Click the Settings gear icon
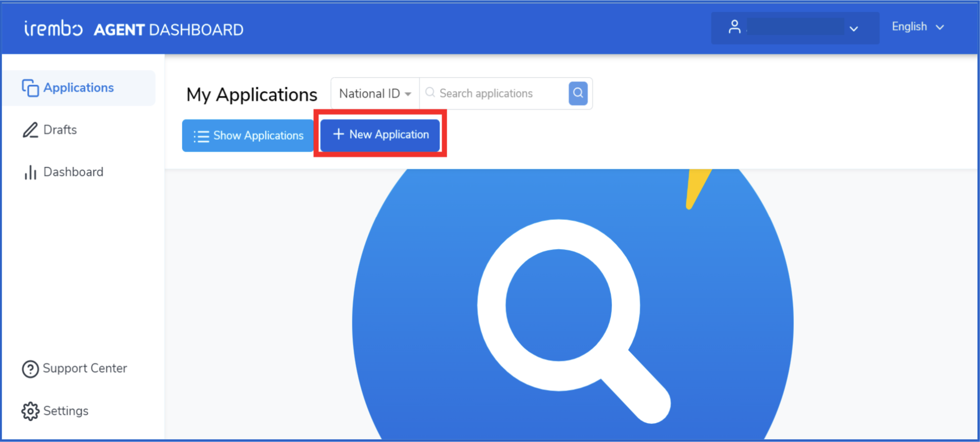This screenshot has width=980, height=442. (30, 411)
